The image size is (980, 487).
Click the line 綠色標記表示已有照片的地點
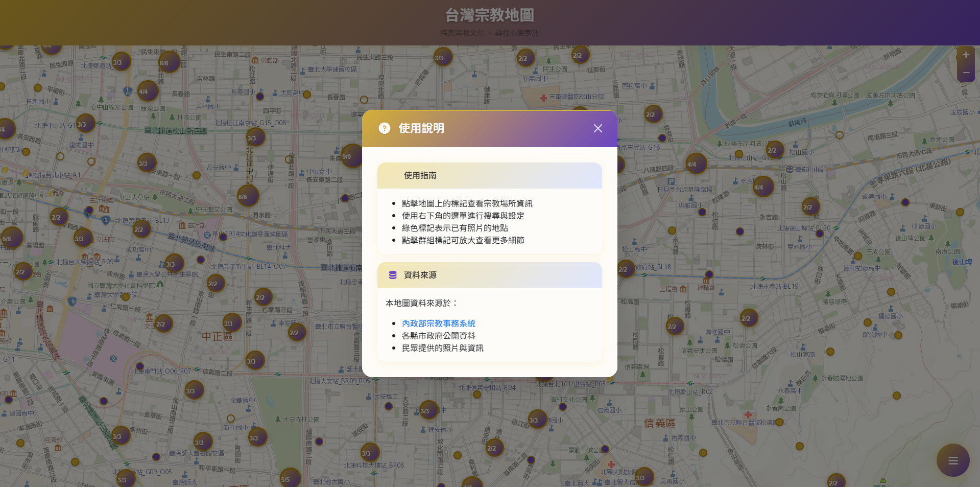click(x=455, y=228)
